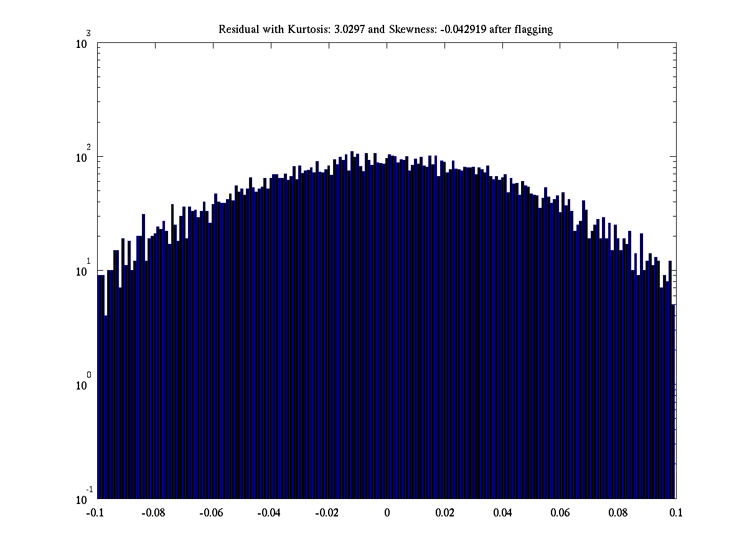The height and width of the screenshot is (560, 747).
Task: Click the plot title mentioning Kurtosis 3.0297
Action: (386, 30)
